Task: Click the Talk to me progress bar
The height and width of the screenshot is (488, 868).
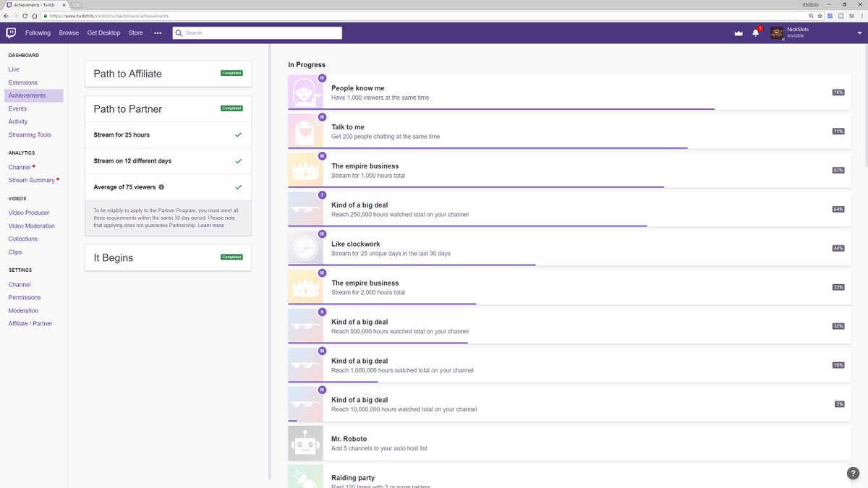Action: pos(488,147)
